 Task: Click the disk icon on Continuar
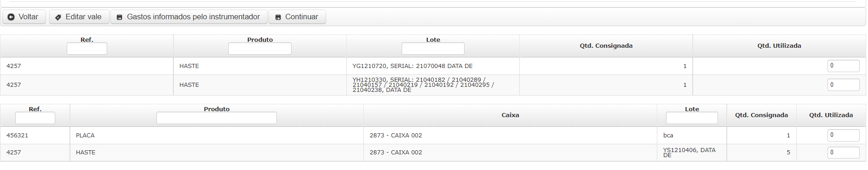[278, 17]
